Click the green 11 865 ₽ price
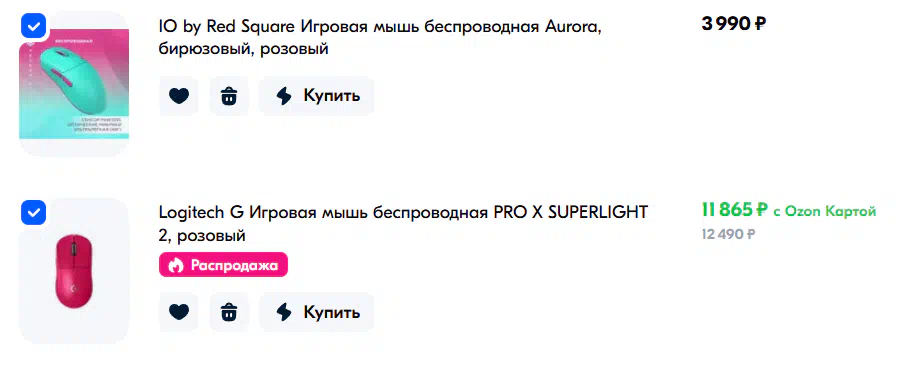901x367 pixels. tap(734, 210)
